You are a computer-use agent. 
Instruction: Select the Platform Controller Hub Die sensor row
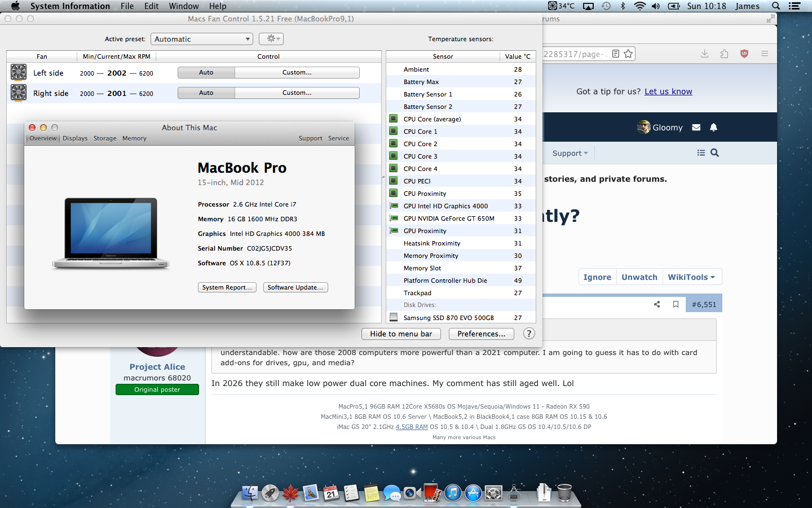(461, 281)
